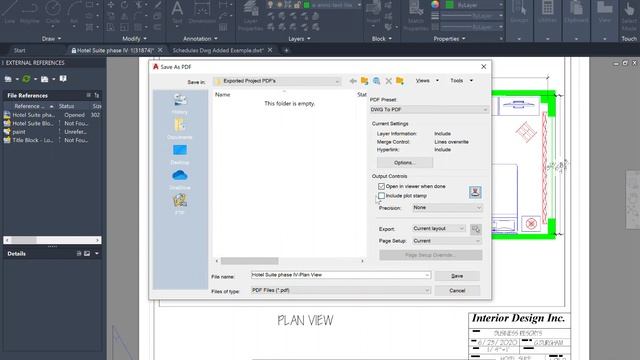Create a new folder in Save dialog
The height and width of the screenshot is (360, 640).
click(x=400, y=81)
